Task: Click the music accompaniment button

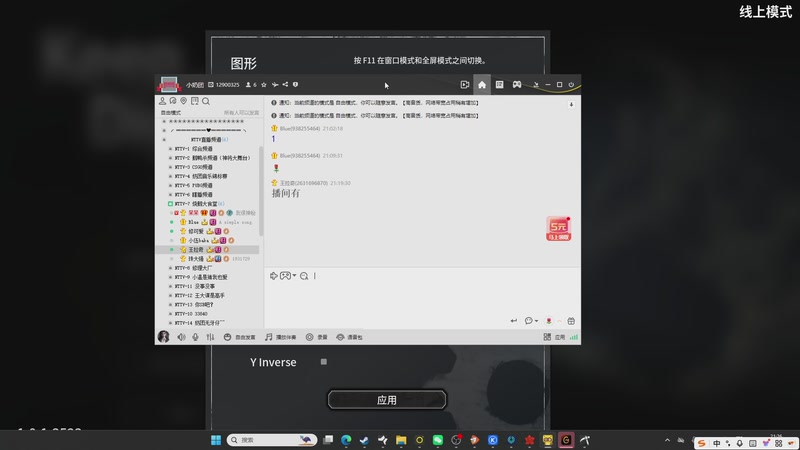Action: click(x=281, y=337)
